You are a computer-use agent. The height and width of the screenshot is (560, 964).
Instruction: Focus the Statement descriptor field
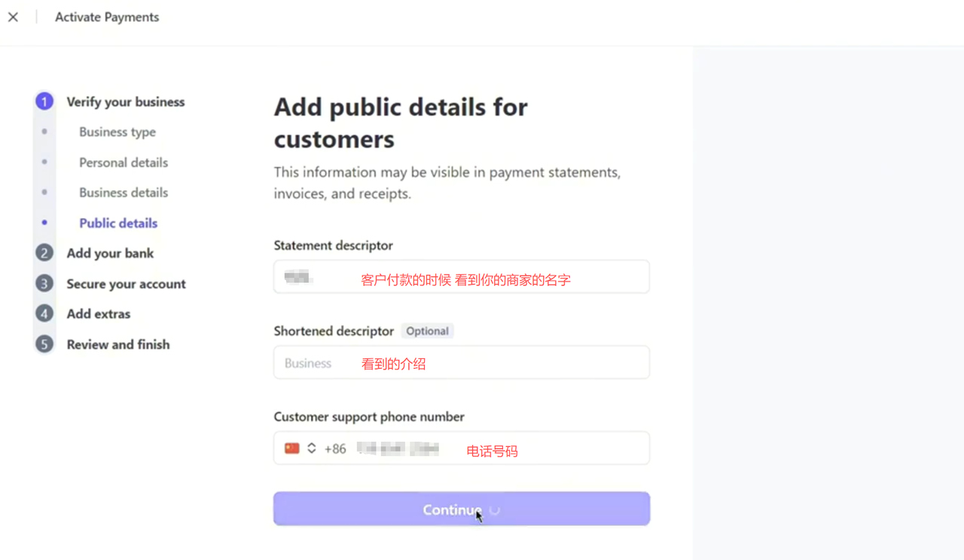pyautogui.click(x=461, y=277)
